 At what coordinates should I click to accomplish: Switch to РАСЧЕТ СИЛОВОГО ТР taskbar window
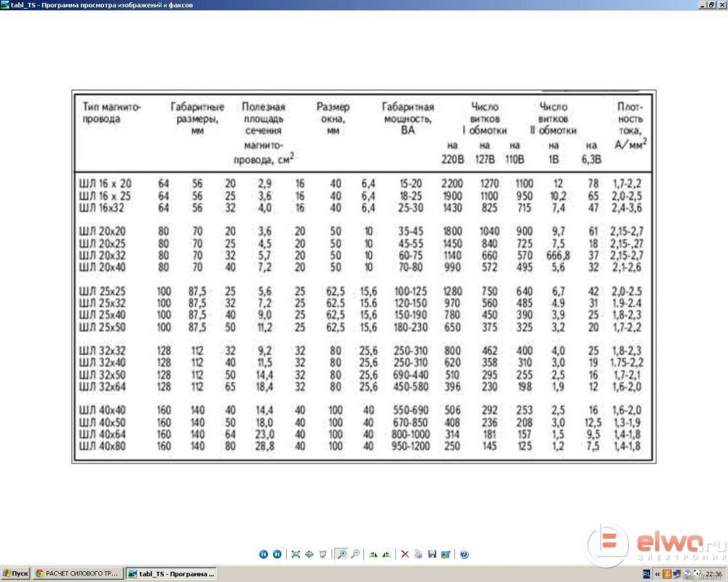pos(77,574)
